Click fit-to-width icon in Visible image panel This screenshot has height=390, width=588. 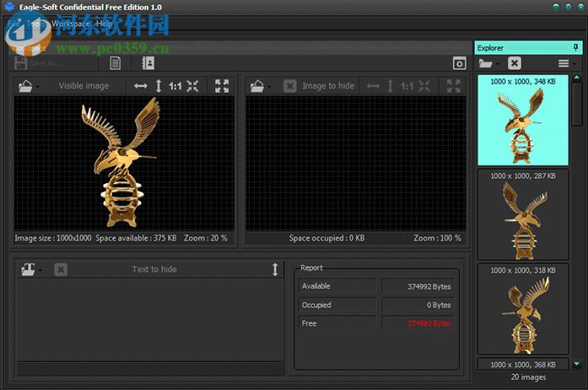141,85
